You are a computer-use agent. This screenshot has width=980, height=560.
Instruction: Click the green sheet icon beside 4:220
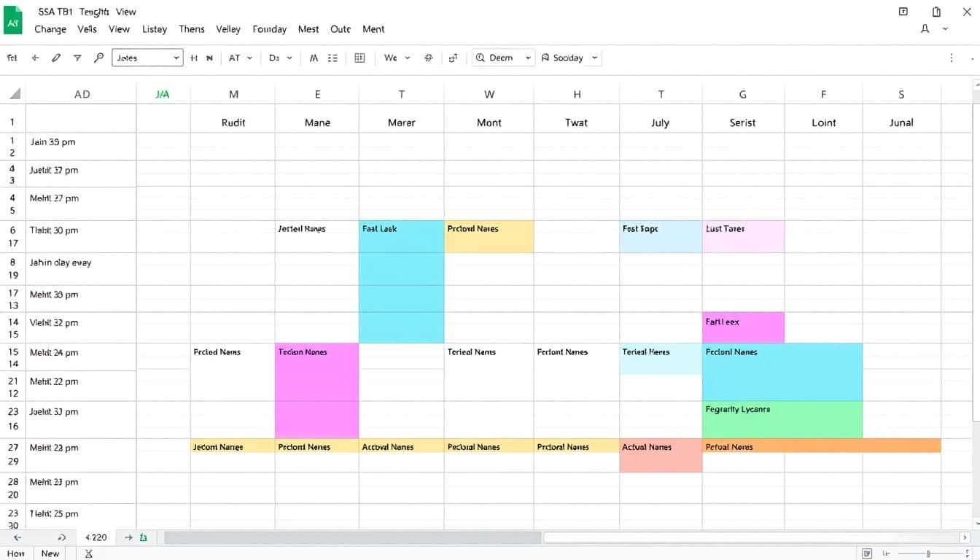(x=144, y=537)
